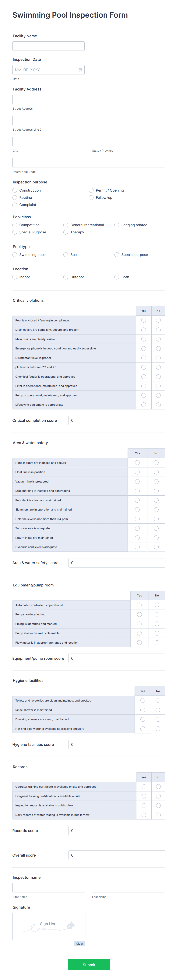This screenshot has height=980, width=176.
Task: Mark Yes for hand ladders installed and secure
Action: click(x=137, y=463)
